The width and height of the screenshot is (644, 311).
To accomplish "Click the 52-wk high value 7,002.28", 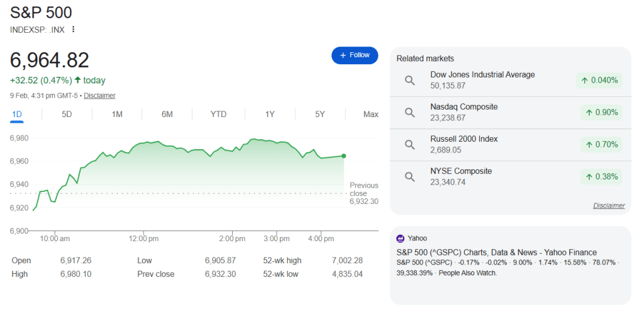I will click(347, 261).
